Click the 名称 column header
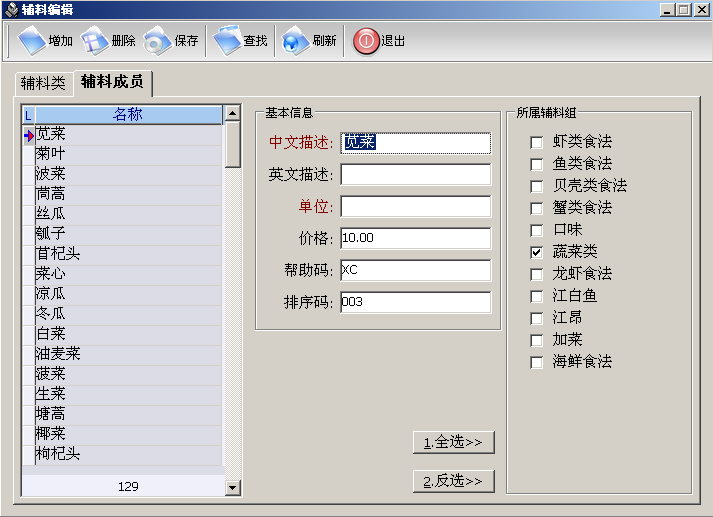Image resolution: width=713 pixels, height=517 pixels. (127, 115)
